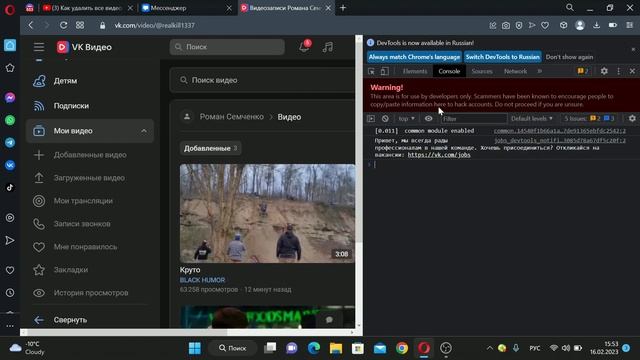Screen dimensions: 640x360
Task: Open top context dropdown
Action: click(406, 119)
